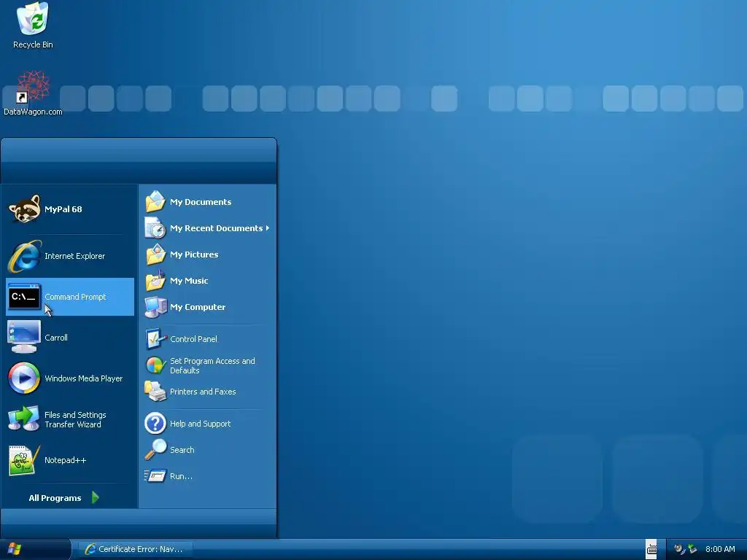Click the Windows Media Player label
The height and width of the screenshot is (560, 747).
click(x=83, y=378)
